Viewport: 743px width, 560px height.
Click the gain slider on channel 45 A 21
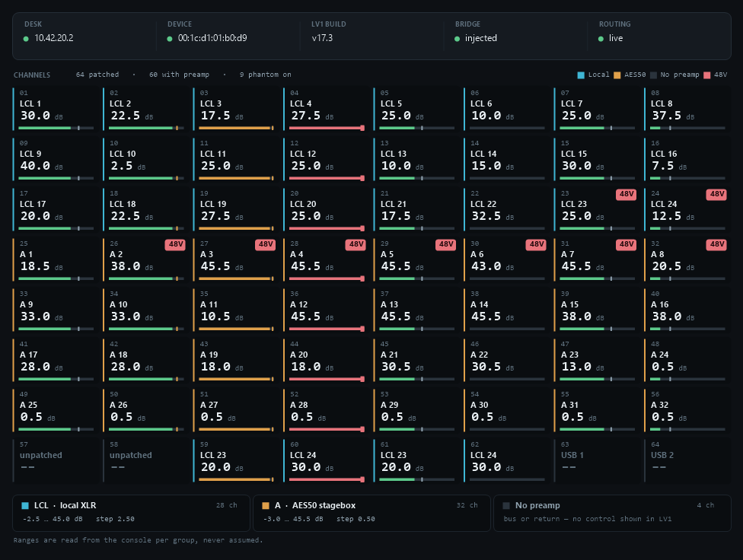[417, 379]
